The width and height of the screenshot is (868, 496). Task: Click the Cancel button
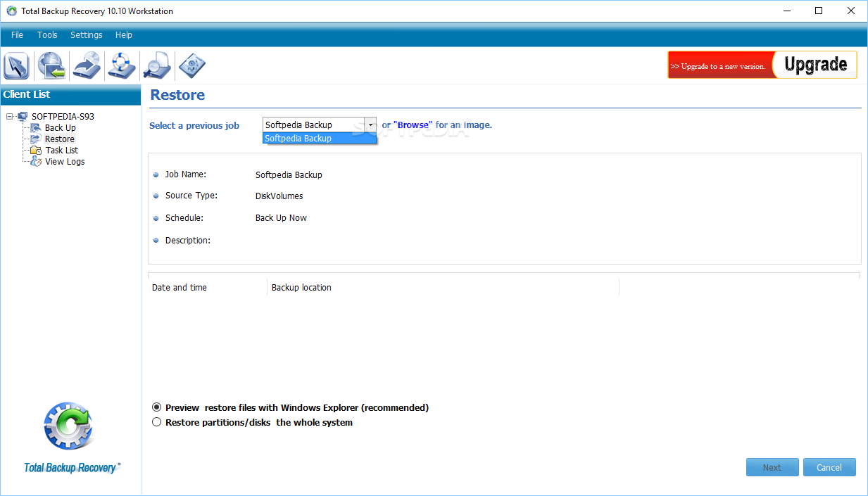click(x=829, y=467)
